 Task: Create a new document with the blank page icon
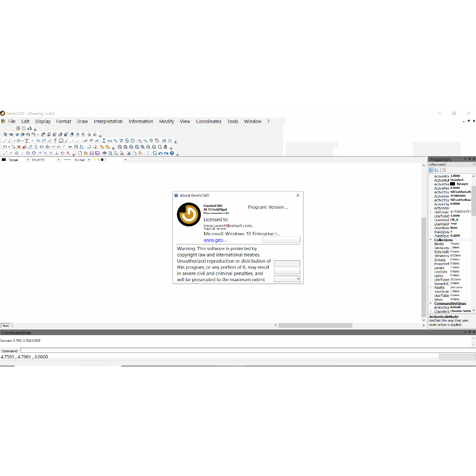pyautogui.click(x=80, y=153)
